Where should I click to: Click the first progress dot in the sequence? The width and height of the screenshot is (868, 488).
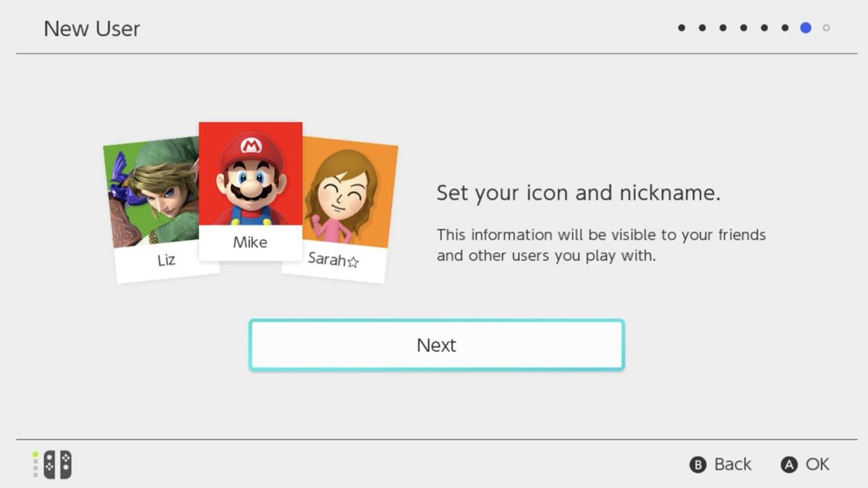click(681, 27)
